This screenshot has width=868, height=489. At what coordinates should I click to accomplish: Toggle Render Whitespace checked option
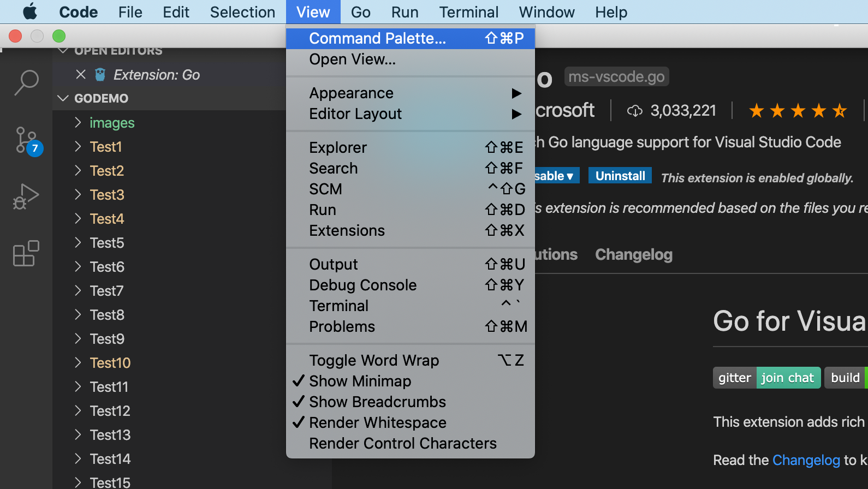411,422
